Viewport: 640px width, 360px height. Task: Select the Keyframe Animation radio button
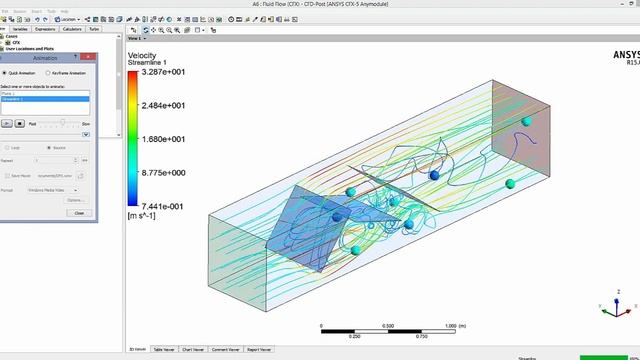tap(48, 73)
